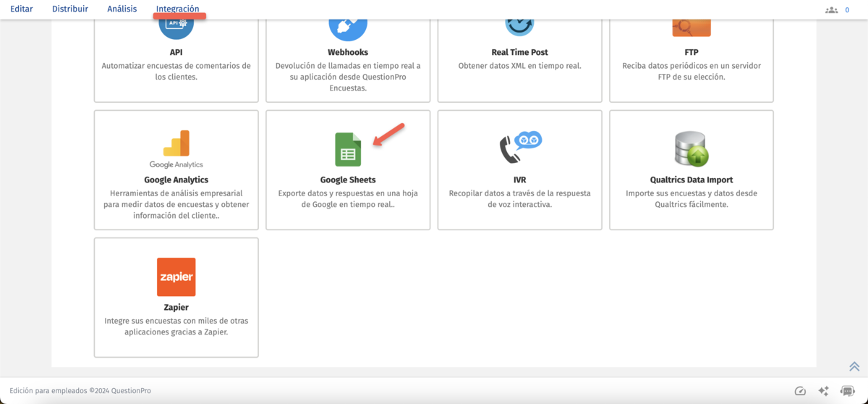Open the Webhooks card title
Viewport: 868px width, 404px height.
coord(348,52)
